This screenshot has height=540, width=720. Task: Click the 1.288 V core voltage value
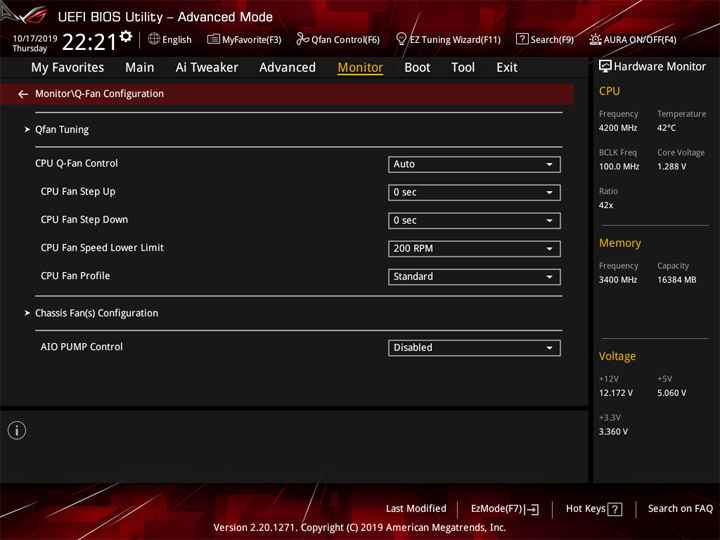[672, 167]
